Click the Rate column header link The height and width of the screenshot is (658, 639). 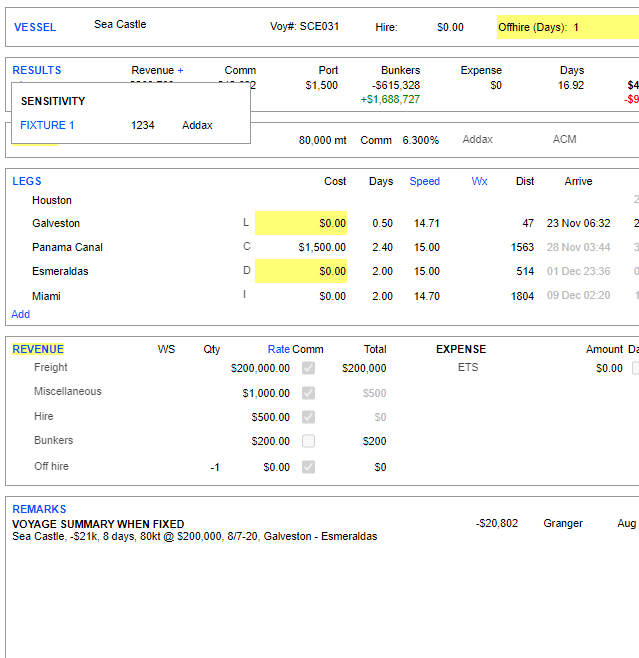pos(278,349)
